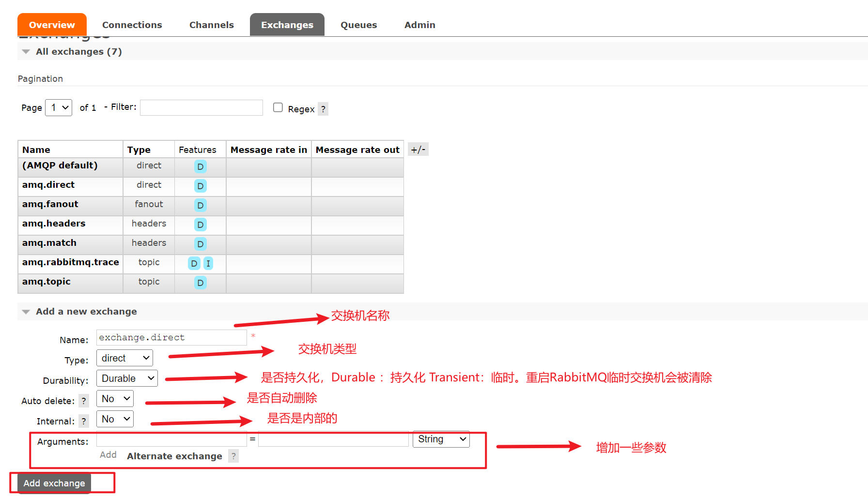Go to the Channels tab
This screenshot has height=497, width=868.
tap(211, 25)
